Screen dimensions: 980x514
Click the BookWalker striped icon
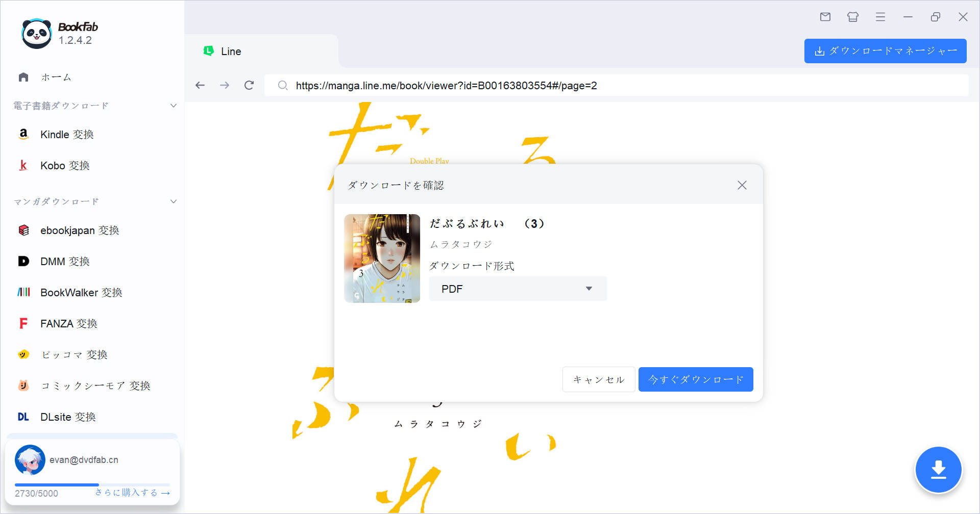point(23,292)
